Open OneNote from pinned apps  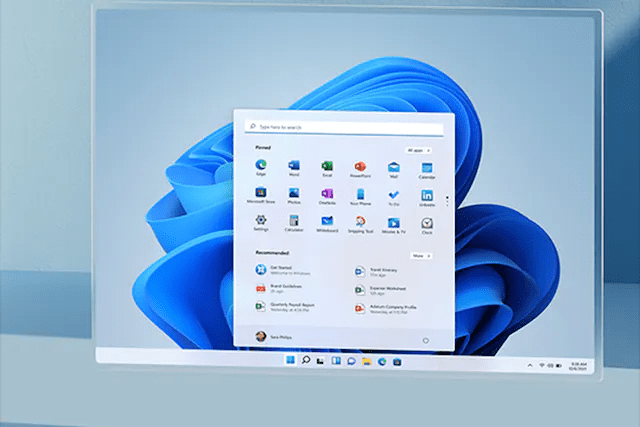point(327,196)
